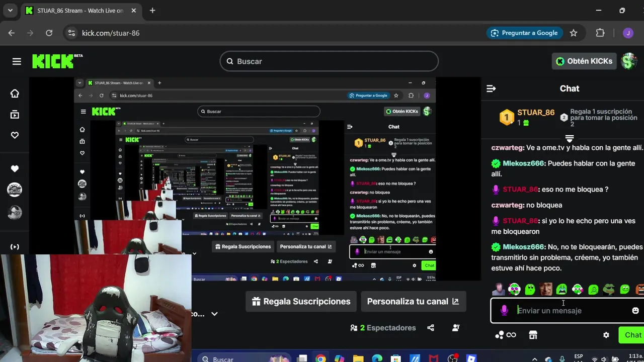Image resolution: width=644 pixels, height=362 pixels.
Task: Open the shop storefront icon below chat
Action: point(533,335)
